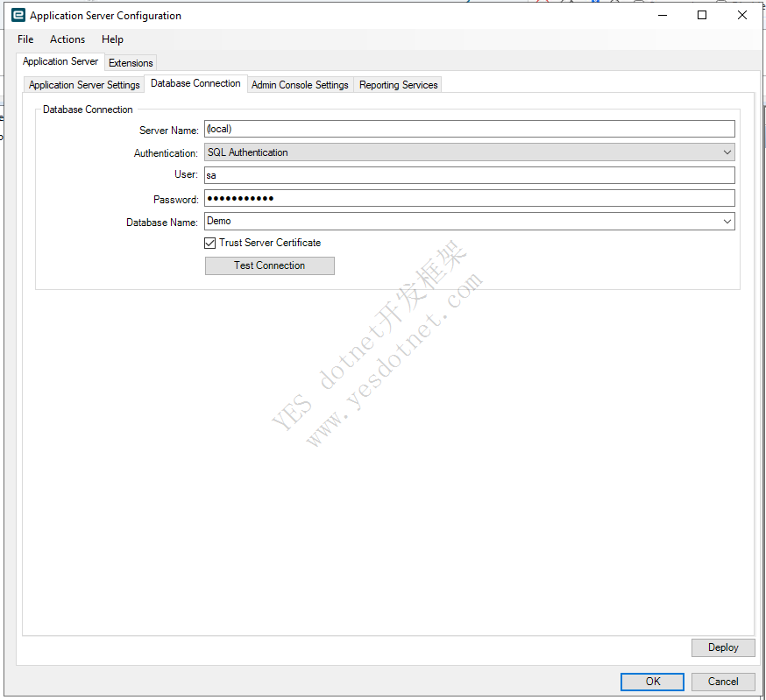Maximize the configuration window
Screen dimensions: 766x700
tap(702, 16)
